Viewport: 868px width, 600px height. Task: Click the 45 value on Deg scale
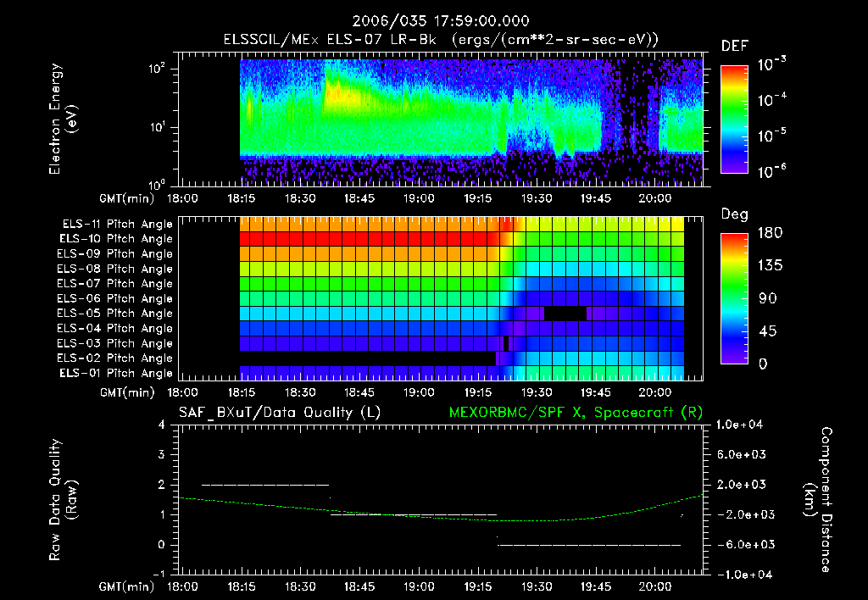point(768,331)
